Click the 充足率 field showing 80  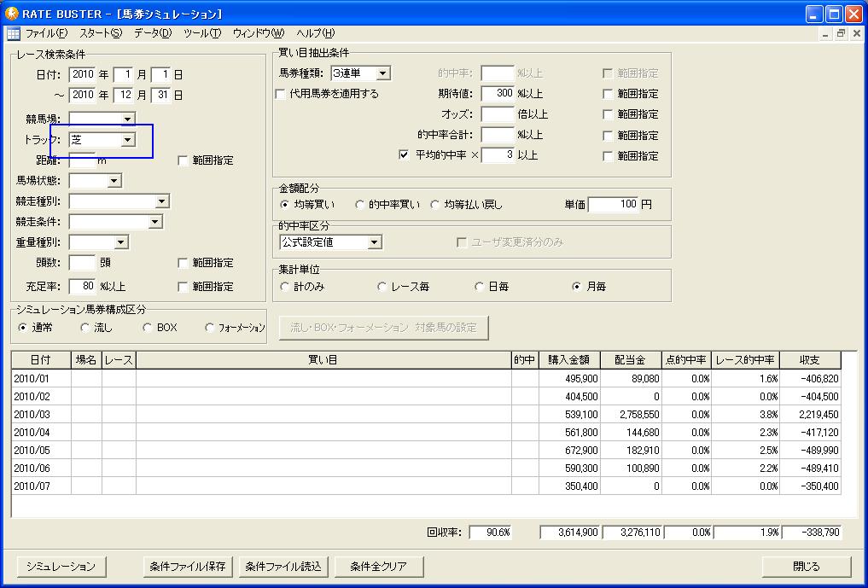[x=82, y=286]
